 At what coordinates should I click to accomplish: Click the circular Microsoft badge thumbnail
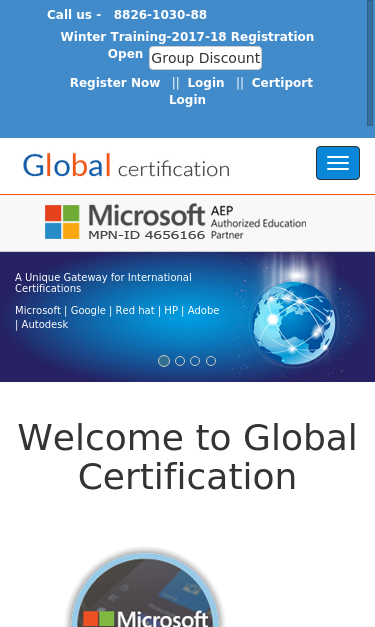pyautogui.click(x=146, y=589)
